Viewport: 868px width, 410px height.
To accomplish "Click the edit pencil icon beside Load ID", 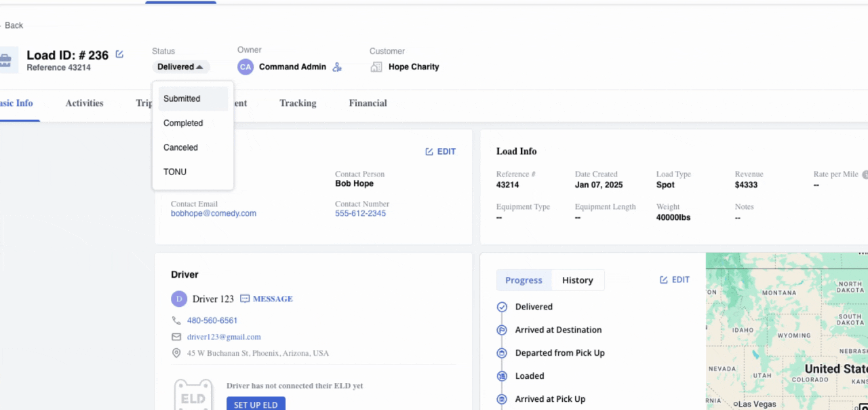I will pos(119,54).
